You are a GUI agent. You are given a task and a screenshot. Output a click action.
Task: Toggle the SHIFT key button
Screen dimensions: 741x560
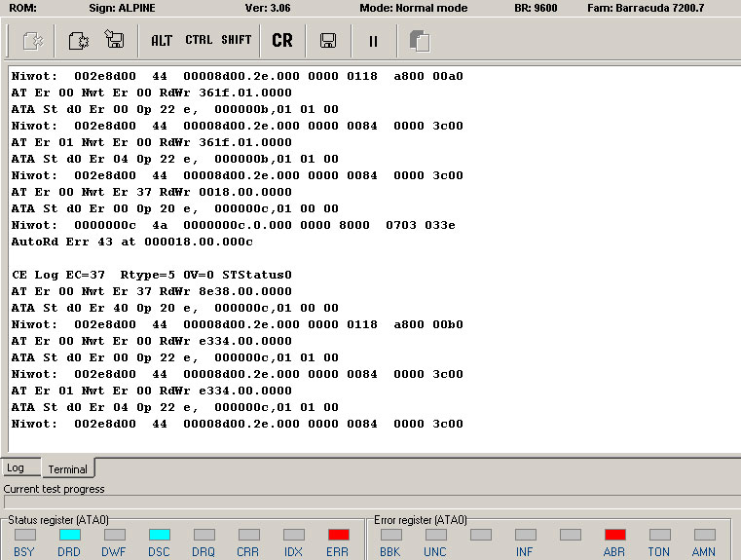tap(237, 40)
